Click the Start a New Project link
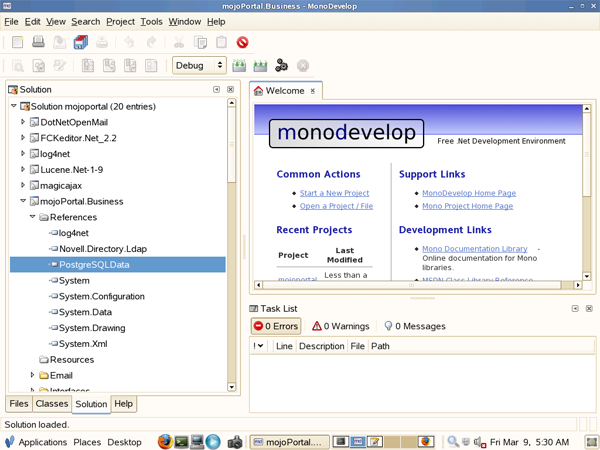600x450 pixels. (334, 193)
